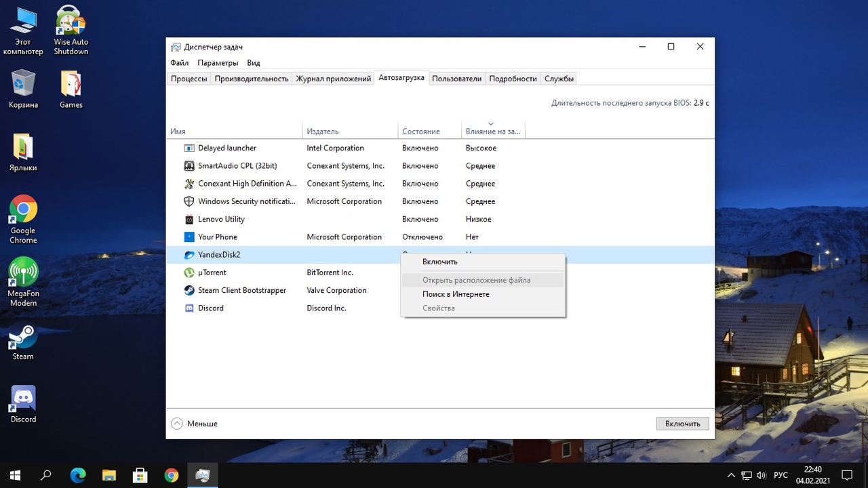This screenshot has height=488, width=868.
Task: Select the Steam desktop shortcut
Action: click(23, 342)
